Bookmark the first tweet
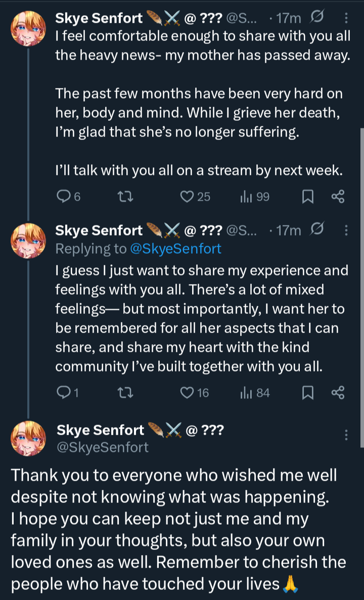 307,197
